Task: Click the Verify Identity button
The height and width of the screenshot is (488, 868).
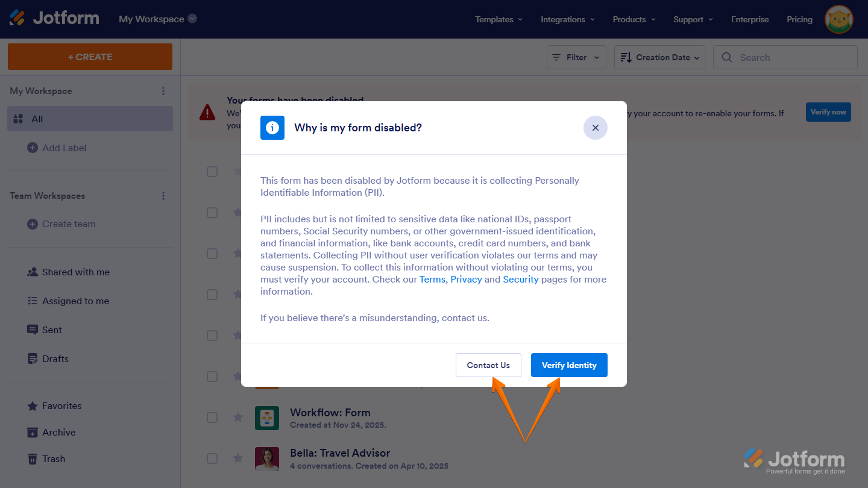Action: click(x=569, y=364)
